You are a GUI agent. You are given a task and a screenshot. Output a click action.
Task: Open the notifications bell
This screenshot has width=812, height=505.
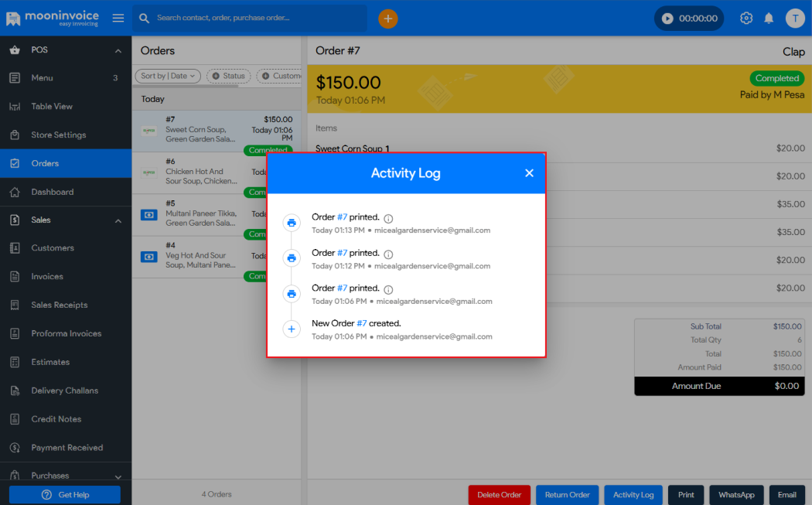click(769, 19)
